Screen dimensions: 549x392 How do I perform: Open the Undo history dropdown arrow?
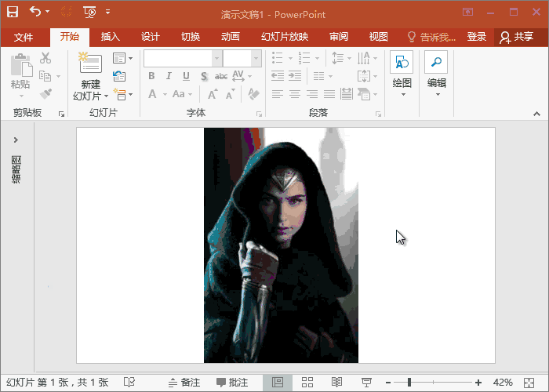tap(48, 12)
